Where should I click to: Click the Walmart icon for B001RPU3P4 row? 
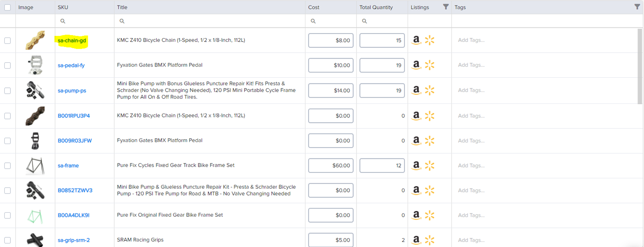pyautogui.click(x=430, y=116)
